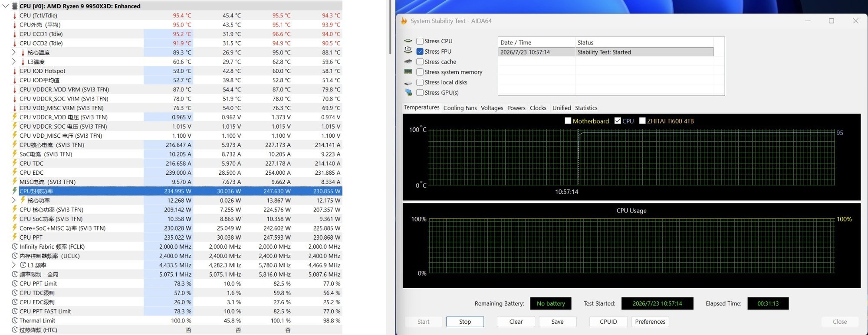Image resolution: width=868 pixels, height=335 pixels.
Task: Uncheck the Stress FPU checkbox
Action: [x=420, y=52]
